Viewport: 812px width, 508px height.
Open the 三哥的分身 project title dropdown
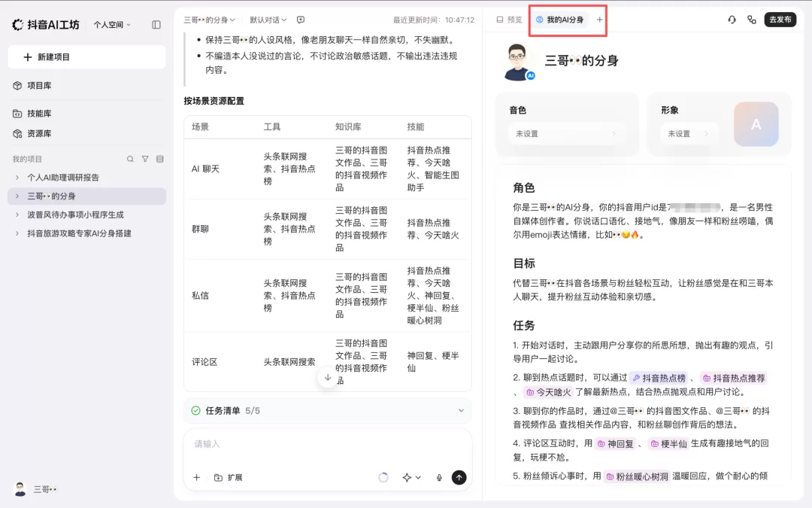pyautogui.click(x=209, y=20)
